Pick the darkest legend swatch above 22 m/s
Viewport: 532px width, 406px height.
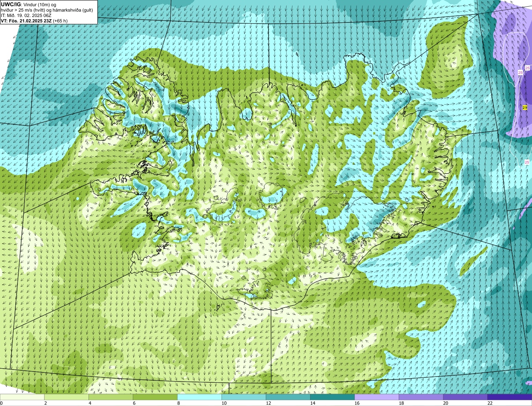510,397
